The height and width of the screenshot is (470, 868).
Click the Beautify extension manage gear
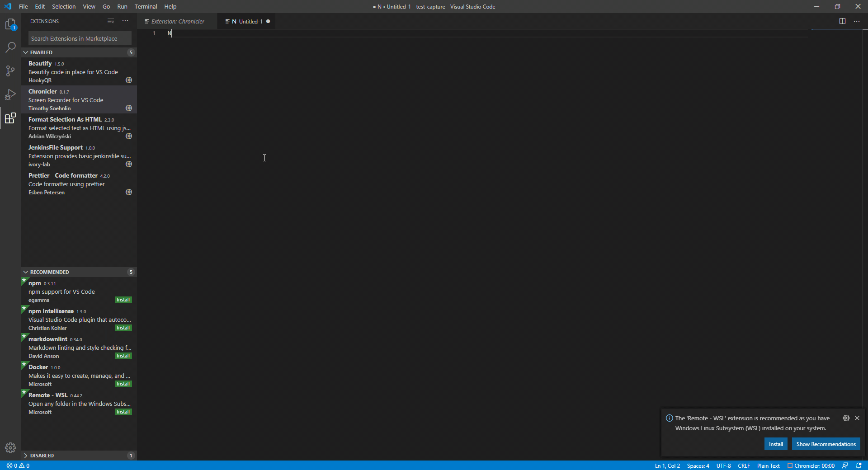pos(129,80)
